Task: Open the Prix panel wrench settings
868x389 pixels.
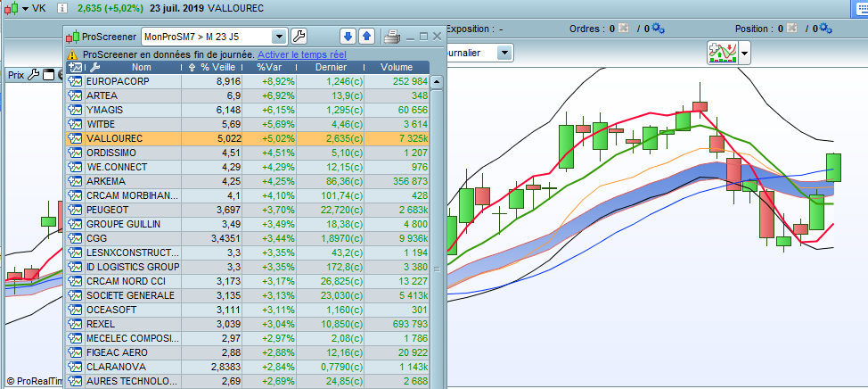Action: [x=33, y=75]
